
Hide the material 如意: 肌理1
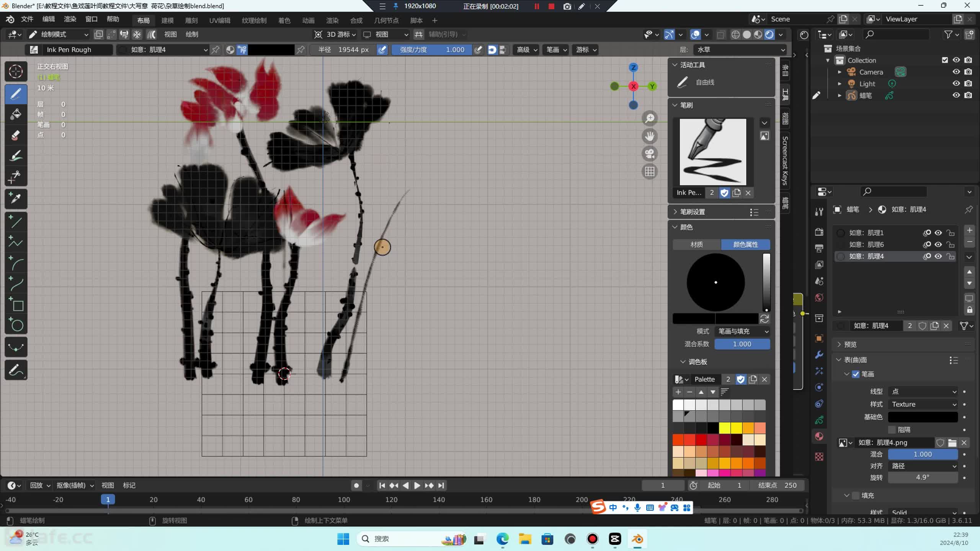938,233
